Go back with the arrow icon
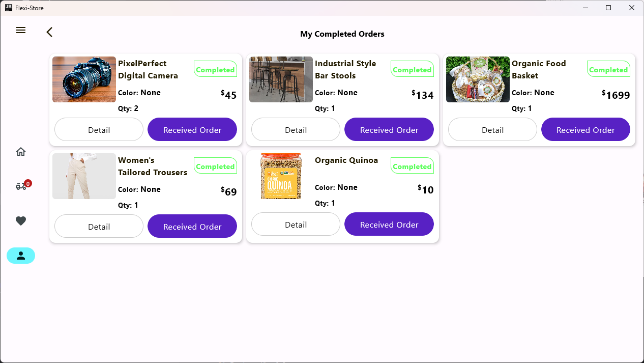Screen dimensions: 644x363 click(x=49, y=33)
